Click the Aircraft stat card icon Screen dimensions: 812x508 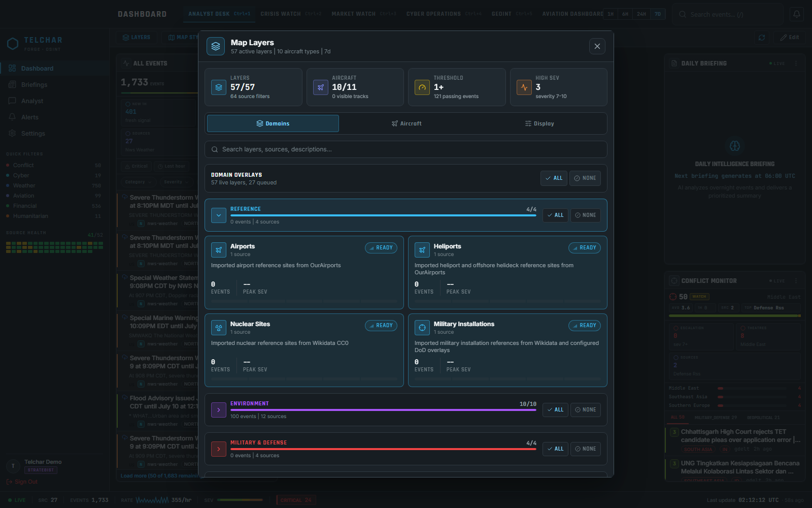click(321, 87)
